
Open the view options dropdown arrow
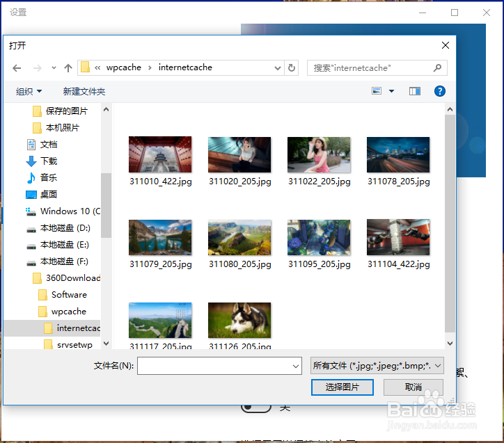[x=391, y=91]
